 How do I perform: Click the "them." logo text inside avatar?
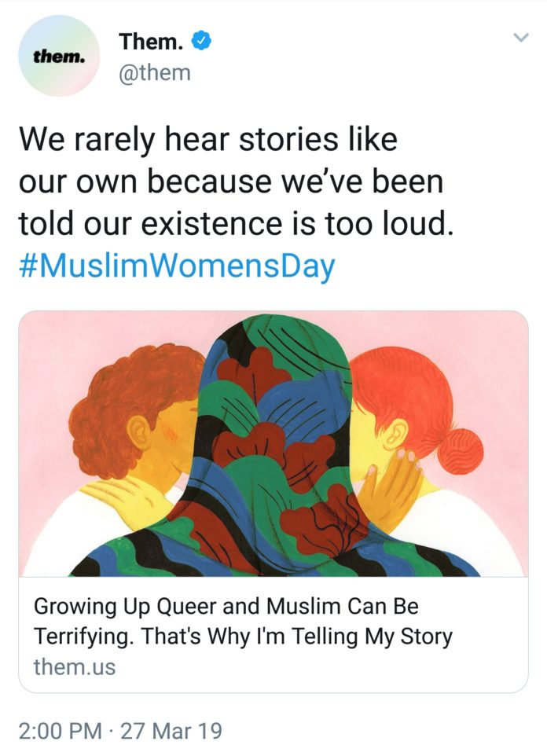[x=59, y=57]
